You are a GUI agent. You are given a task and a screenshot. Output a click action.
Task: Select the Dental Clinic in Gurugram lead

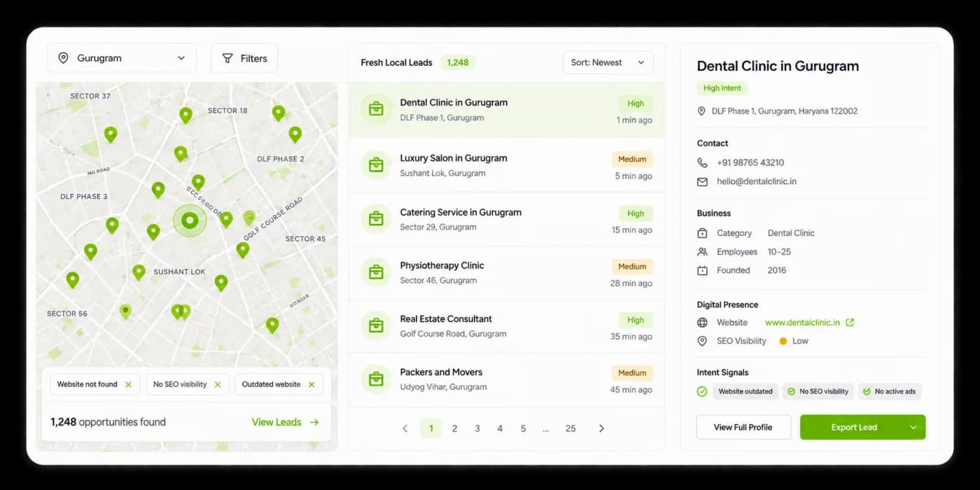click(x=506, y=110)
